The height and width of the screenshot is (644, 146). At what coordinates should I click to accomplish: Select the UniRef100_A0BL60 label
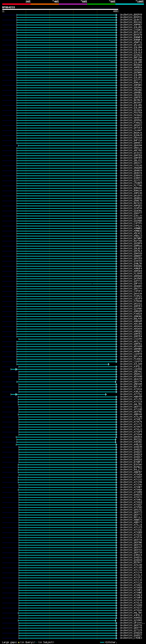[x=131, y=445]
